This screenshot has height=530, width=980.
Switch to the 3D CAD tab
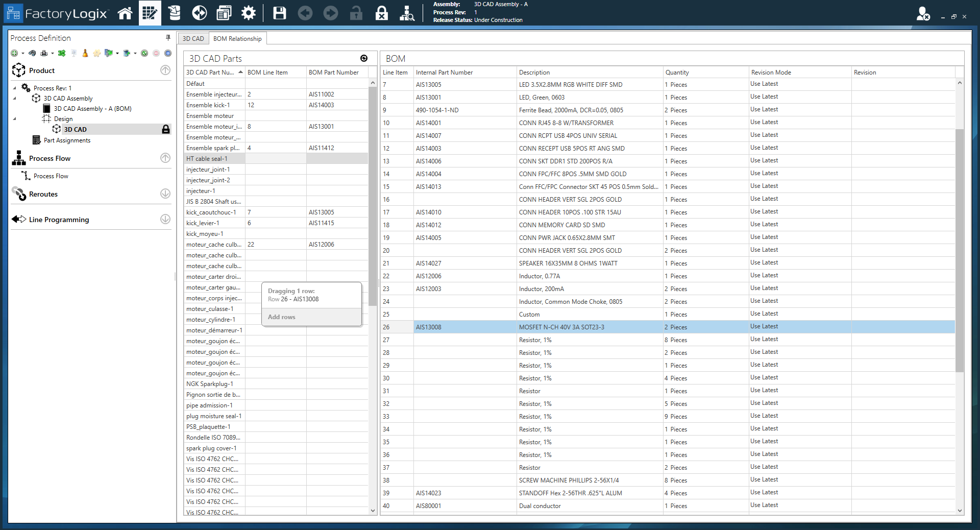pos(193,38)
